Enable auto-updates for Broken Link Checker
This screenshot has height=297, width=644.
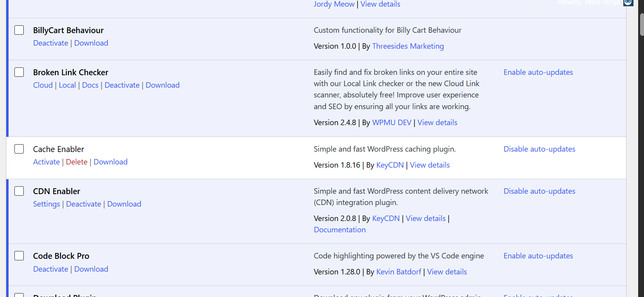(x=538, y=72)
